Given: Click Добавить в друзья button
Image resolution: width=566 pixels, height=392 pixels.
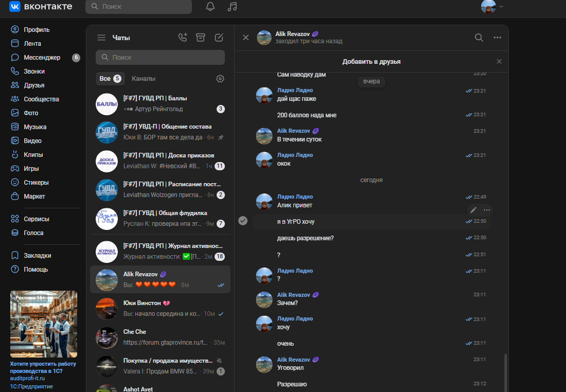Looking at the screenshot, I should (372, 62).
